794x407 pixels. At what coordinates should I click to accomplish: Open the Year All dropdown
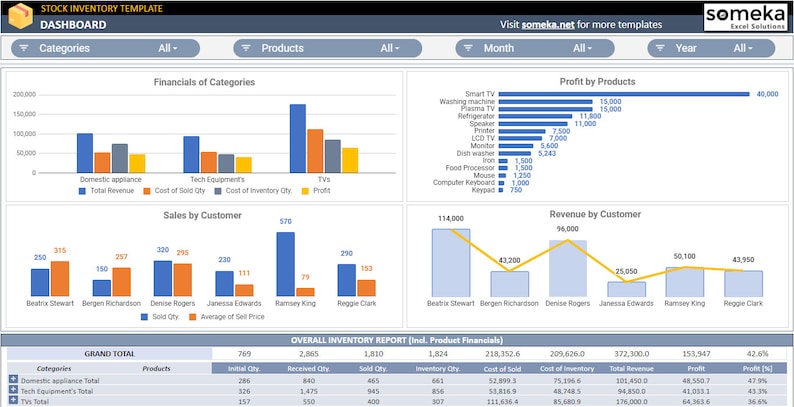tap(743, 48)
